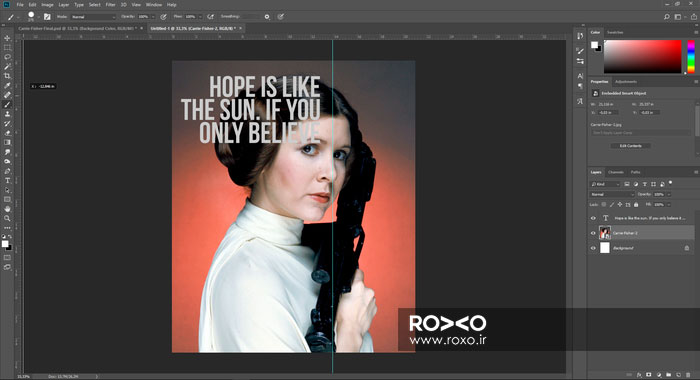The width and height of the screenshot is (700, 380).
Task: Select the Eraser tool
Action: (7, 133)
